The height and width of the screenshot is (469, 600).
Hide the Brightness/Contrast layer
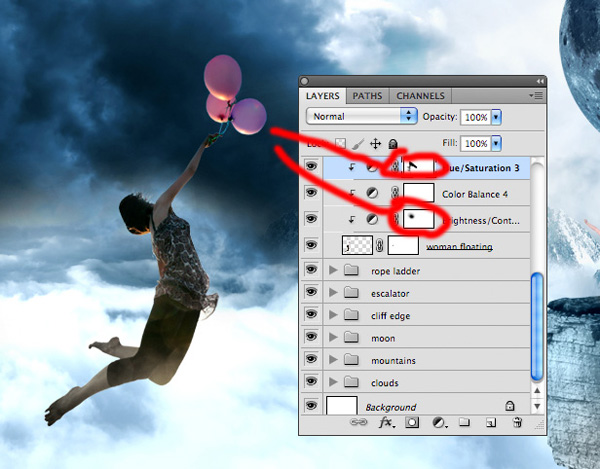(311, 218)
